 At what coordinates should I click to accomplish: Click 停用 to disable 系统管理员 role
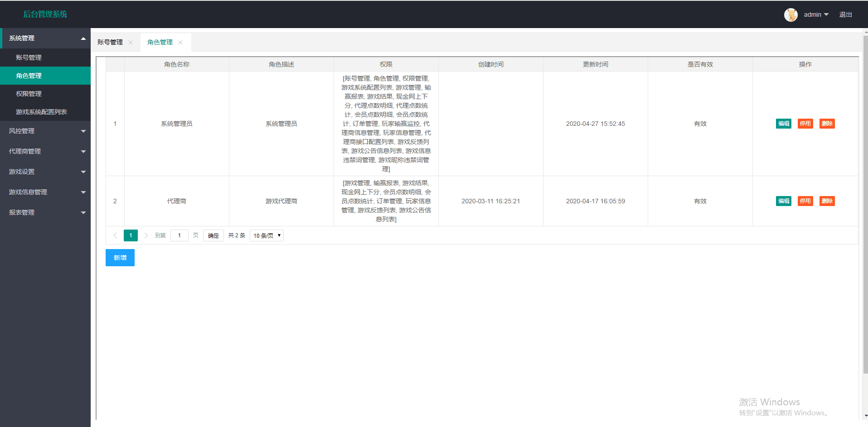pyautogui.click(x=805, y=124)
